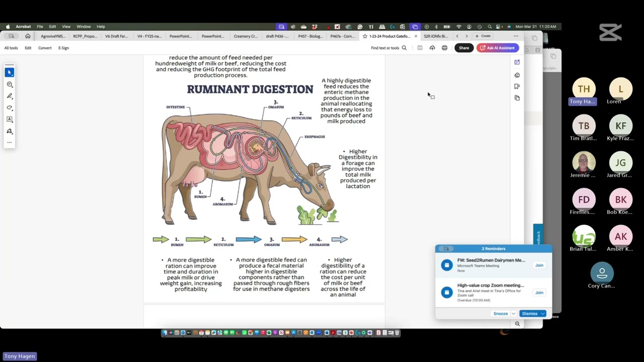Select Tony Ha... participant tile
Image resolution: width=644 pixels, height=362 pixels.
[x=584, y=92]
